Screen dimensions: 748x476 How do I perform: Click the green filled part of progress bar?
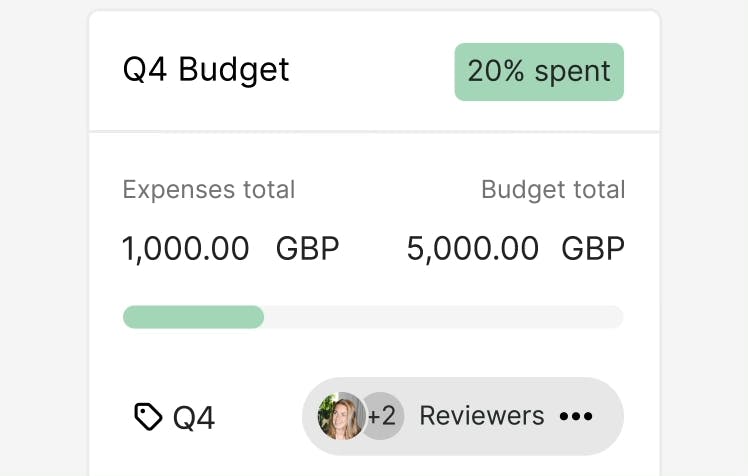pos(193,317)
